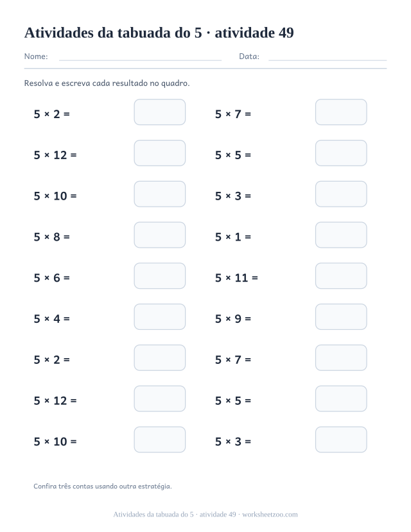
Task: Select the answer box for last 5 × 3
Action: tap(341, 440)
